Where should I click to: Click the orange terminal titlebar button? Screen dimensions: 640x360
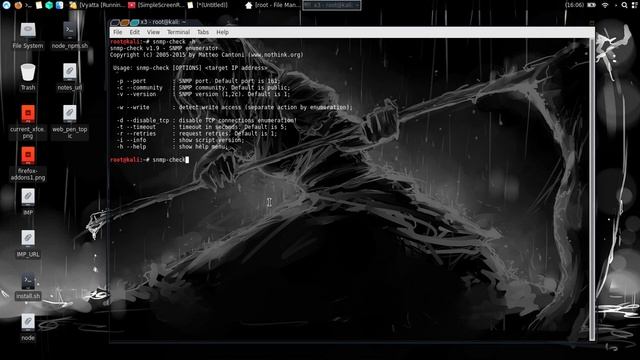click(125, 22)
